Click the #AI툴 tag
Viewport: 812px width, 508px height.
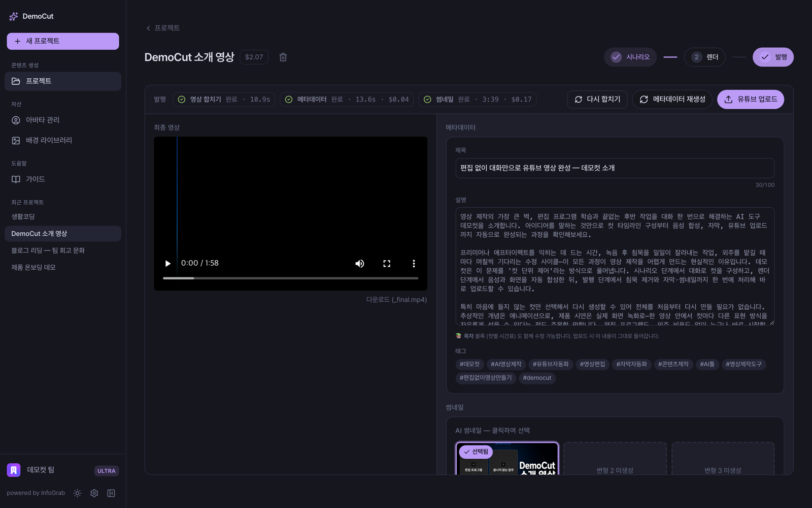tap(707, 364)
